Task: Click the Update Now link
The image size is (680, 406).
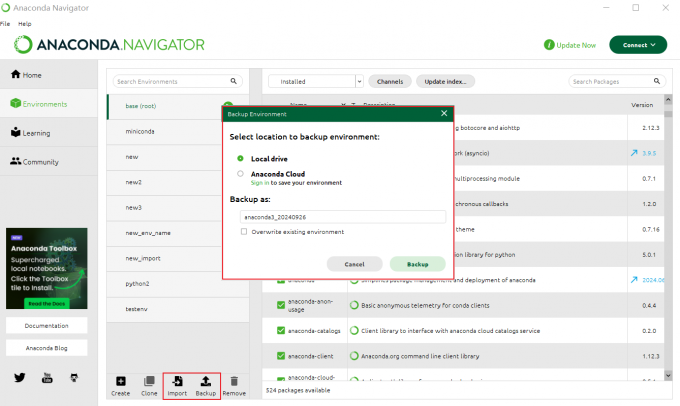Action: pyautogui.click(x=576, y=45)
